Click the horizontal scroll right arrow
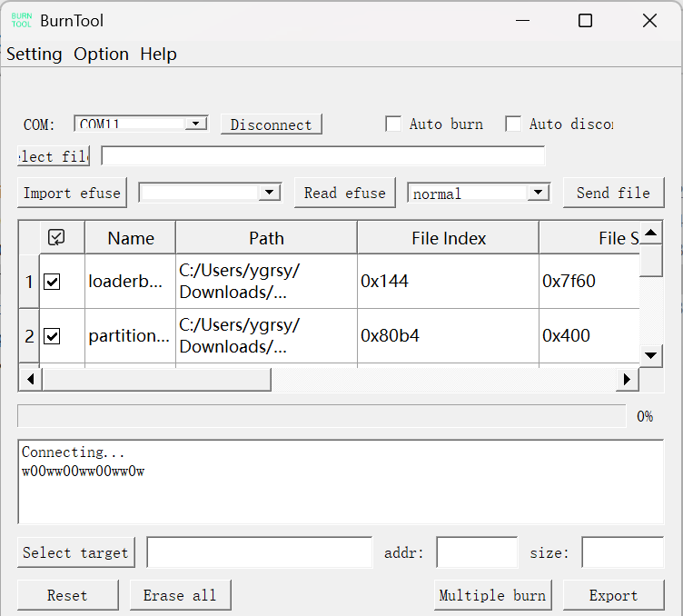683x616 pixels. pyautogui.click(x=626, y=379)
